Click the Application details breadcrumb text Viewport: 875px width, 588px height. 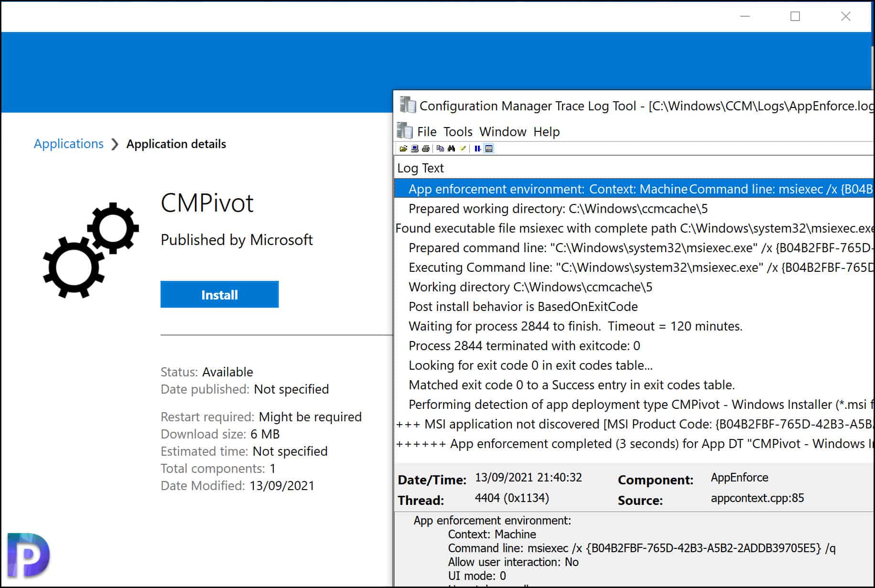coord(176,144)
